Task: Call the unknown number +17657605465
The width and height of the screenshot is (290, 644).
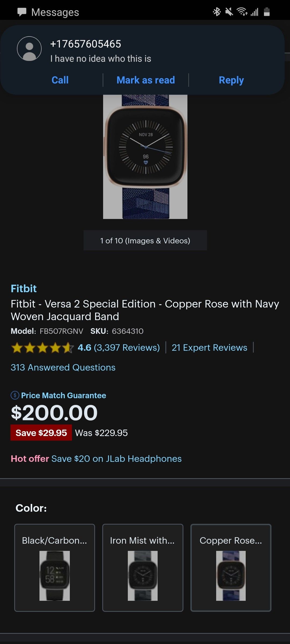Action: (x=60, y=80)
